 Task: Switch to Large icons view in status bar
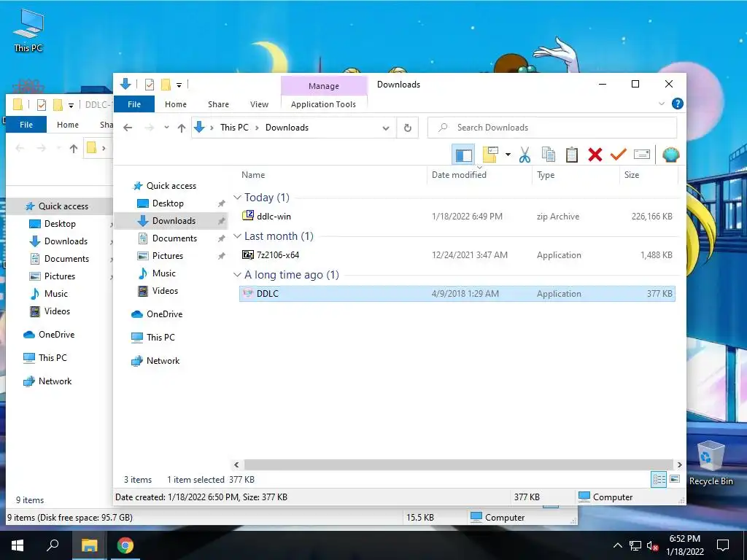click(x=675, y=480)
